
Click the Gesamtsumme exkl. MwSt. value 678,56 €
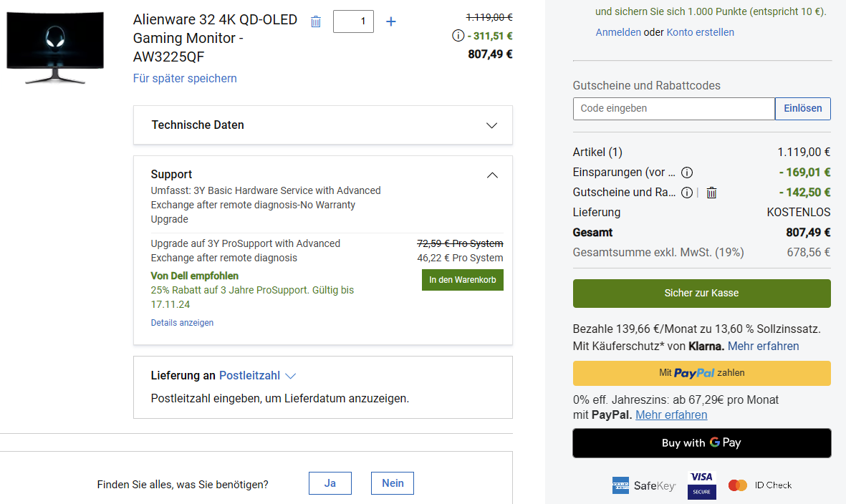[x=809, y=252]
